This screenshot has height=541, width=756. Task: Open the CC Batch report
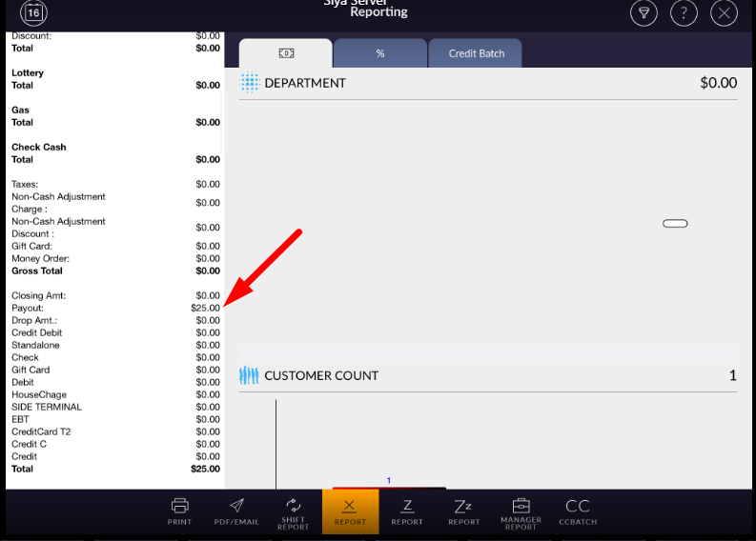pos(578,511)
